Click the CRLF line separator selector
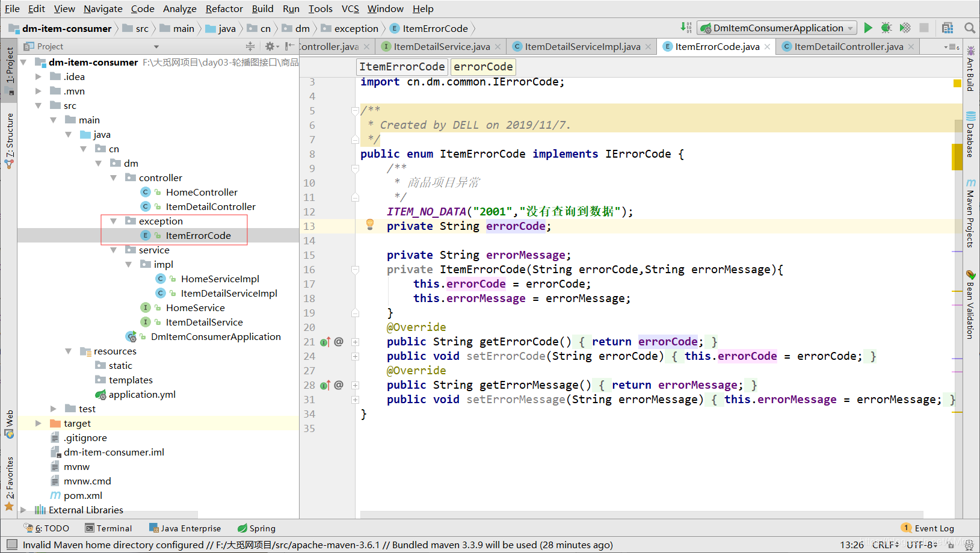Screen dimensions: 980x553 point(886,545)
